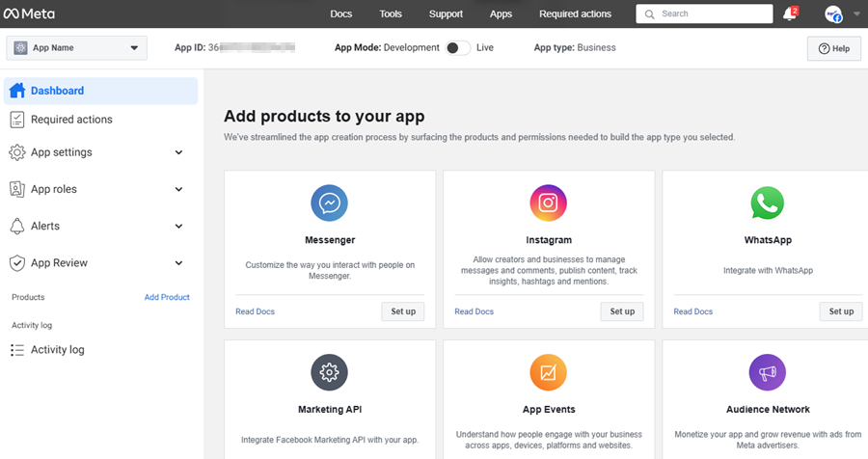
Task: Click the 'App type: Business' label
Action: point(575,47)
